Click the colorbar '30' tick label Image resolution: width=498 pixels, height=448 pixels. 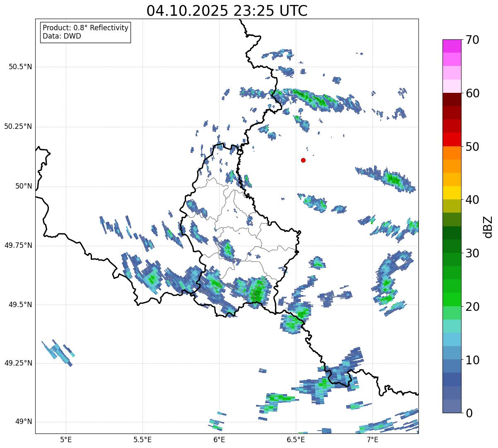[x=472, y=253]
